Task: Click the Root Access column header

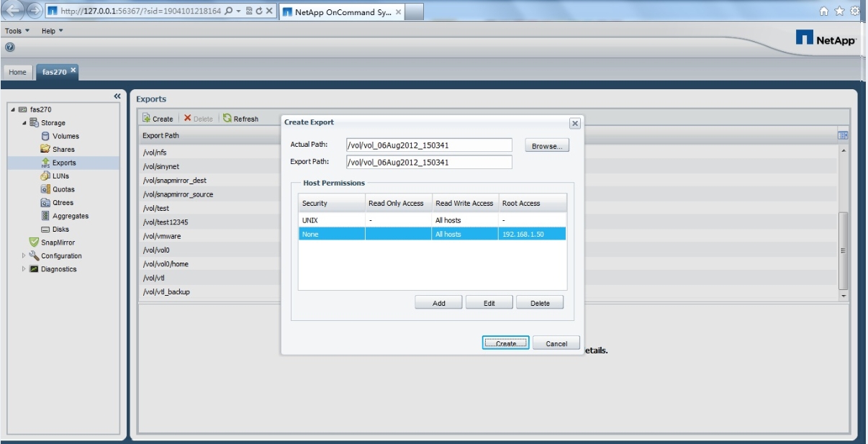Action: [x=533, y=203]
